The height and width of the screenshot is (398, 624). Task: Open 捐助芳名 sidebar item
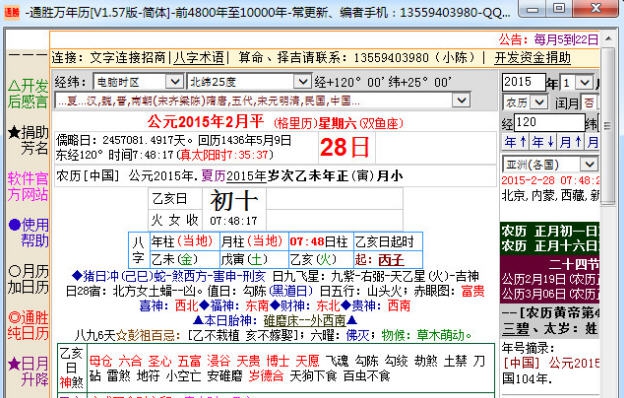coord(28,140)
